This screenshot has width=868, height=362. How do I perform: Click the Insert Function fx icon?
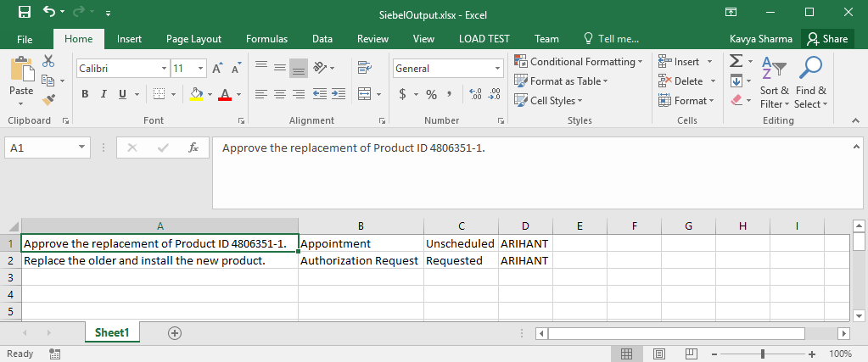pos(193,148)
